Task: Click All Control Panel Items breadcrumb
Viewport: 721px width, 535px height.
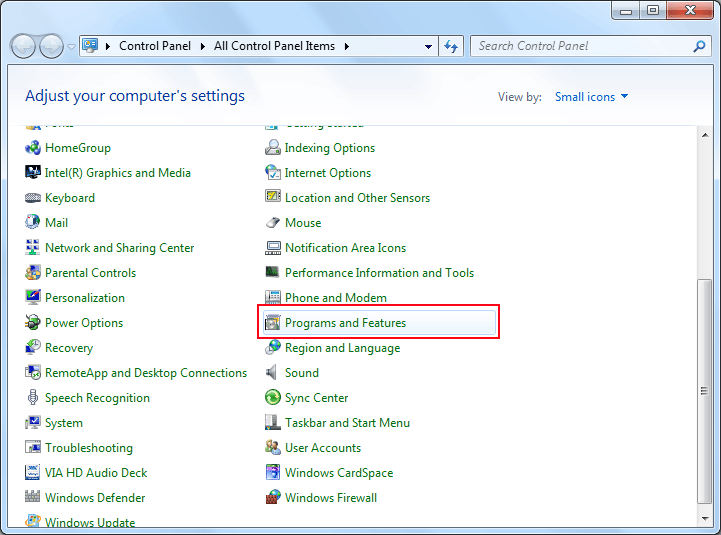Action: (275, 46)
